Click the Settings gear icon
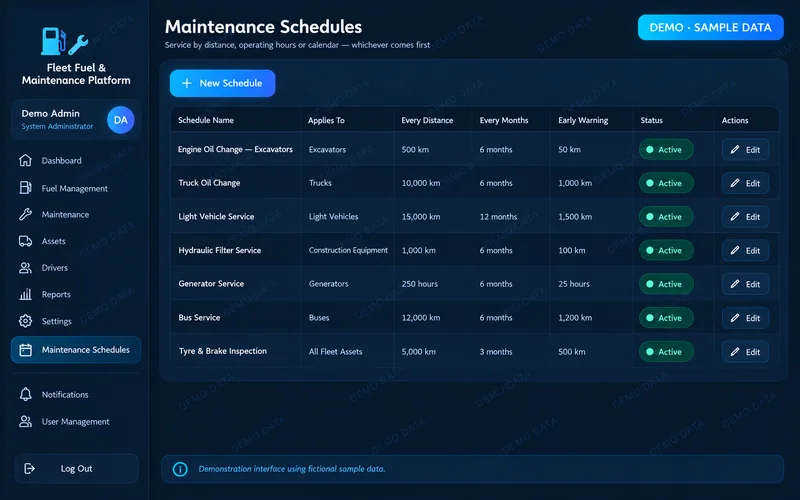Screen dimensions: 800x500 click(25, 321)
